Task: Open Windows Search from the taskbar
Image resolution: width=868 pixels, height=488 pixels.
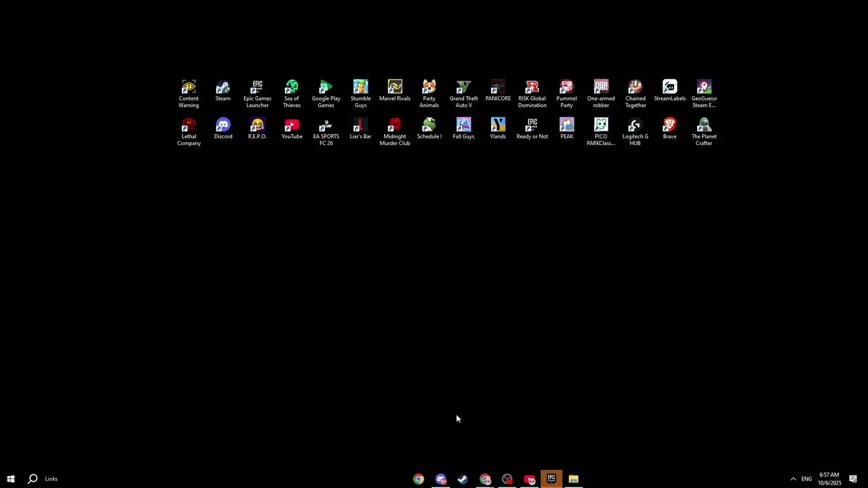Action: pos(33,479)
